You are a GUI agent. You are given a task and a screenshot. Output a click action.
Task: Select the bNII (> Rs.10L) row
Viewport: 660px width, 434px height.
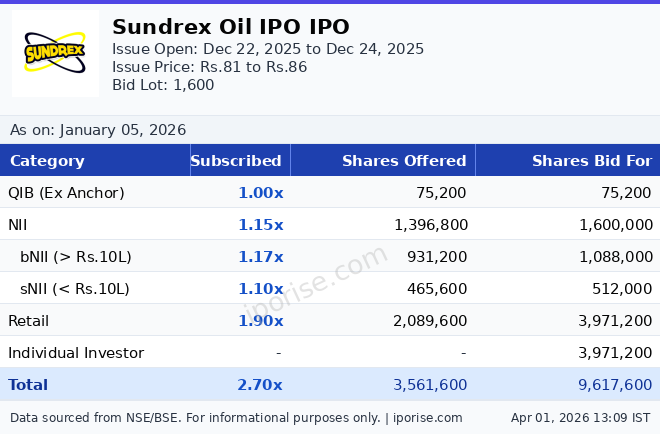tap(75, 257)
